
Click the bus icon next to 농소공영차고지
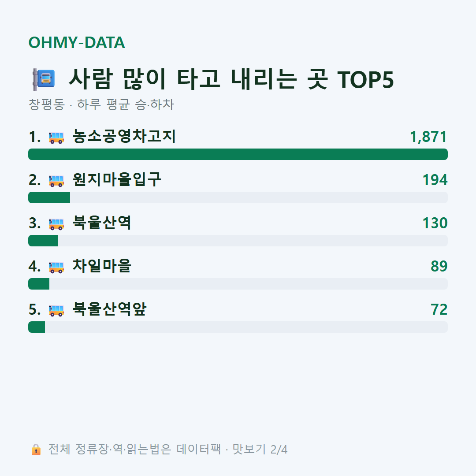[56, 138]
